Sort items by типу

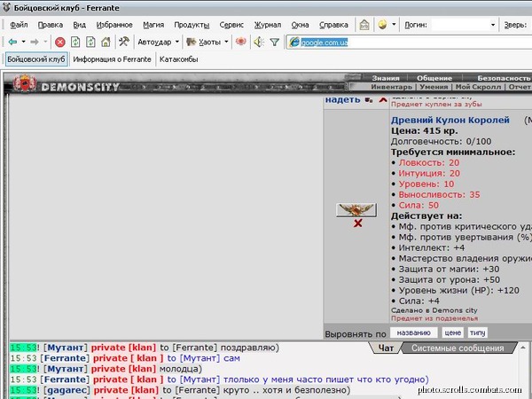coord(477,332)
